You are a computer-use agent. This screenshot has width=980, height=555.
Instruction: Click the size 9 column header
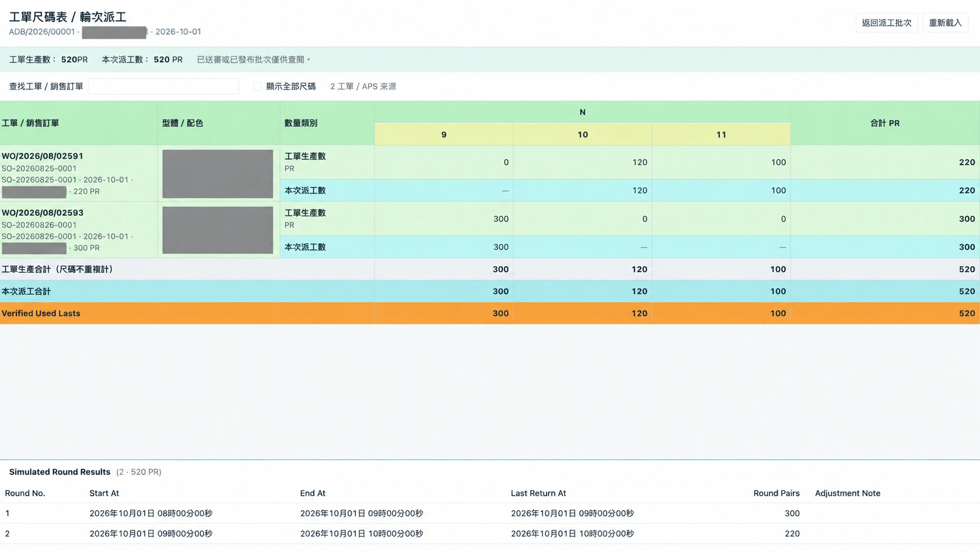(x=444, y=135)
